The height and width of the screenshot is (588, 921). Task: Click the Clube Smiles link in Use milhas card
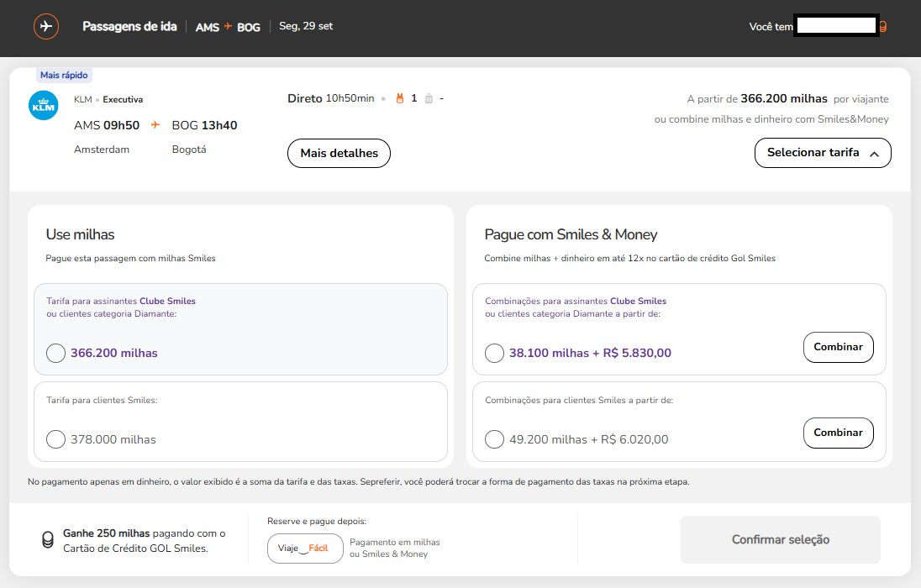(167, 301)
